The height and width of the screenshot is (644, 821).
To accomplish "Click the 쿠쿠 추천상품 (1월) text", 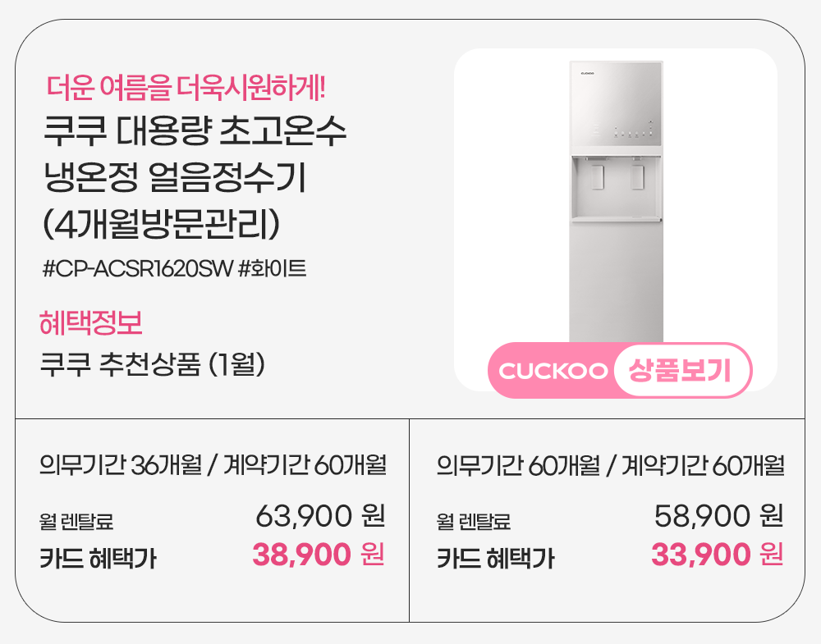I will tap(153, 363).
